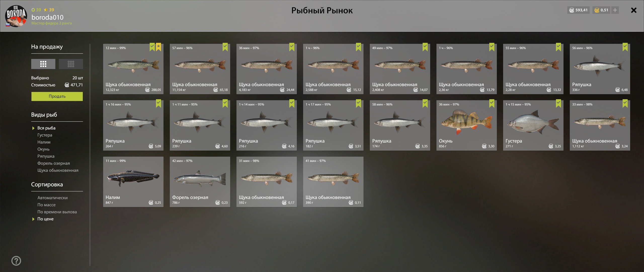Click the silver coins balance 593,41
Image resolution: width=644 pixels, height=272 pixels.
tap(578, 10)
